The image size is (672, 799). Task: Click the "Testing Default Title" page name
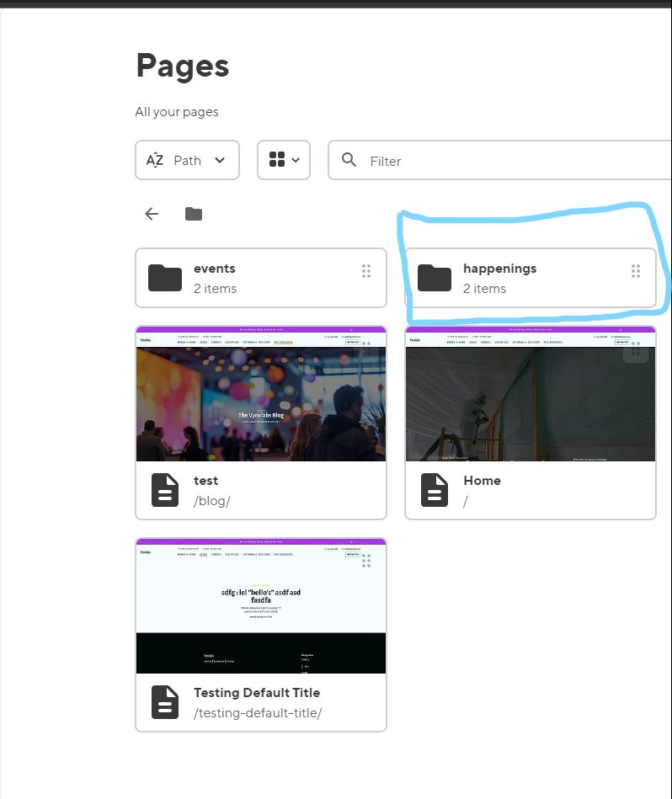click(x=257, y=693)
